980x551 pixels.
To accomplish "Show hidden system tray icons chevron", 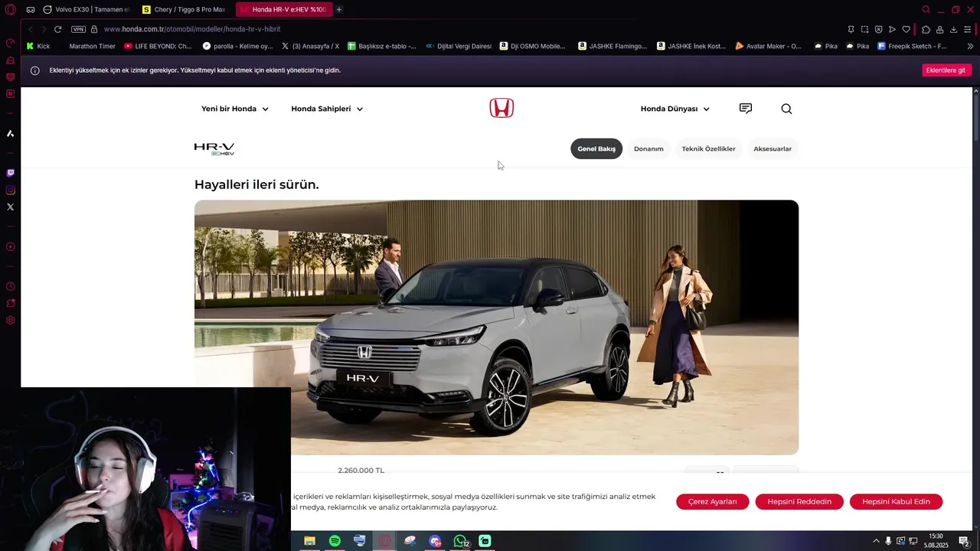I will [876, 541].
